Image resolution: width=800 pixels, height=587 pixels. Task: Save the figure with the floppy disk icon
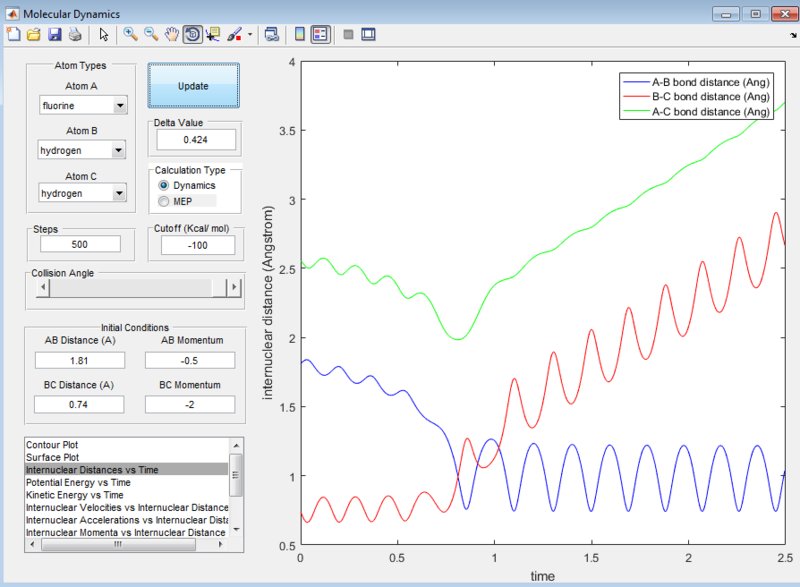[54, 34]
